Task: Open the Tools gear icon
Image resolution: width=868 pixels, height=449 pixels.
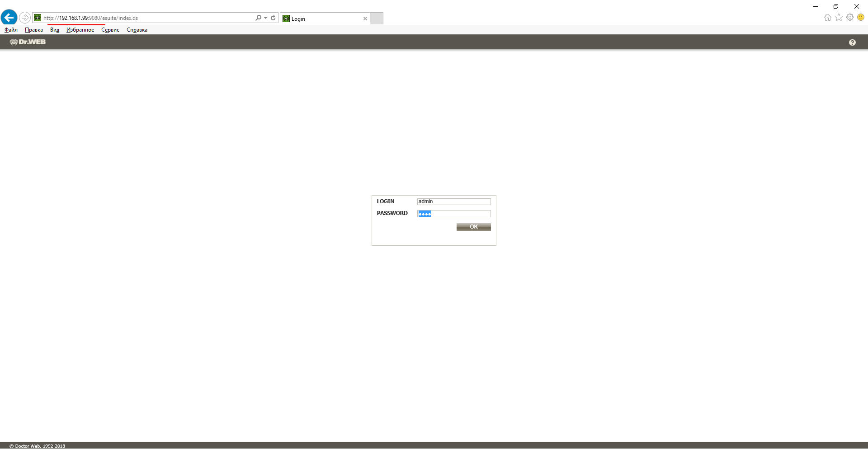Action: click(850, 17)
